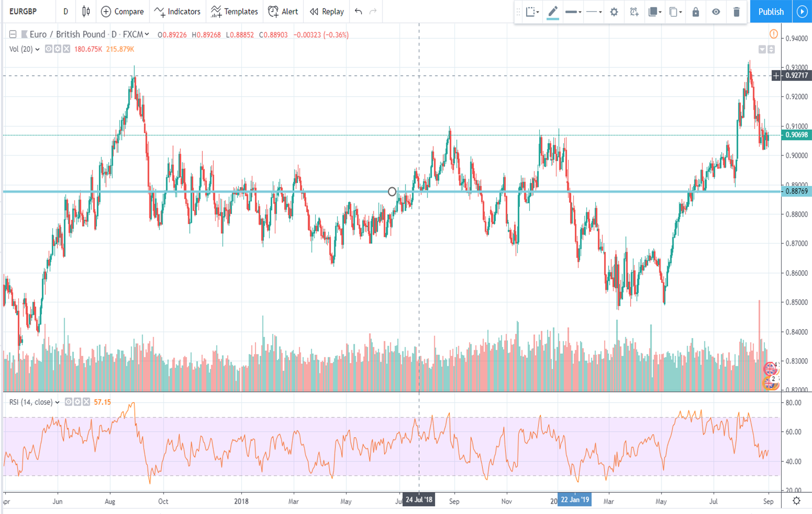Screen dimensions: 812x514
Task: Click the 24 Jul '18 timeline marker
Action: tap(420, 500)
